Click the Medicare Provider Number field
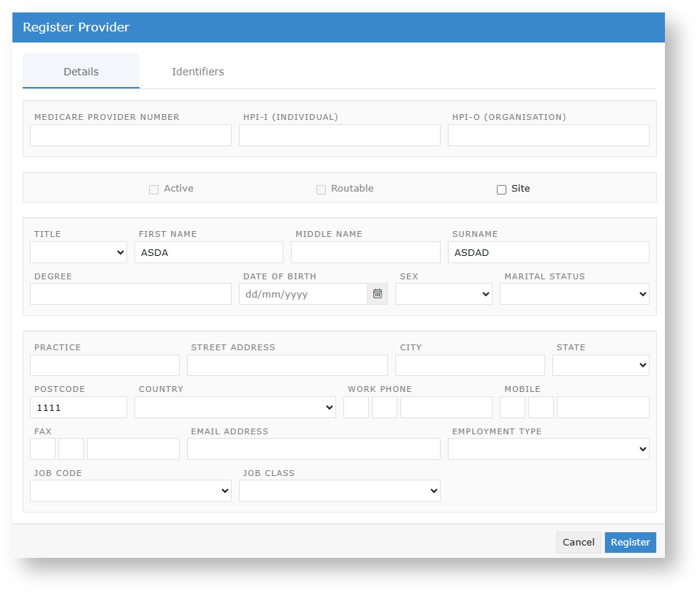The height and width of the screenshot is (593, 700). (130, 135)
